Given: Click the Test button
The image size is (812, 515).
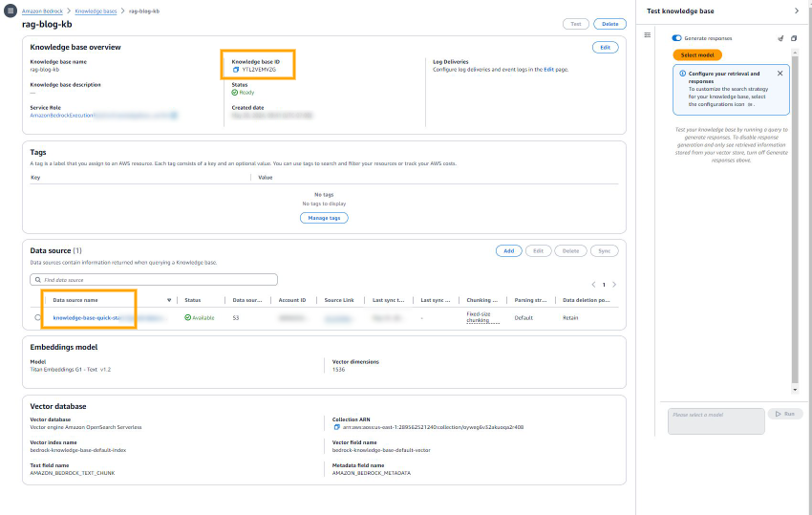Looking at the screenshot, I should tap(576, 24).
